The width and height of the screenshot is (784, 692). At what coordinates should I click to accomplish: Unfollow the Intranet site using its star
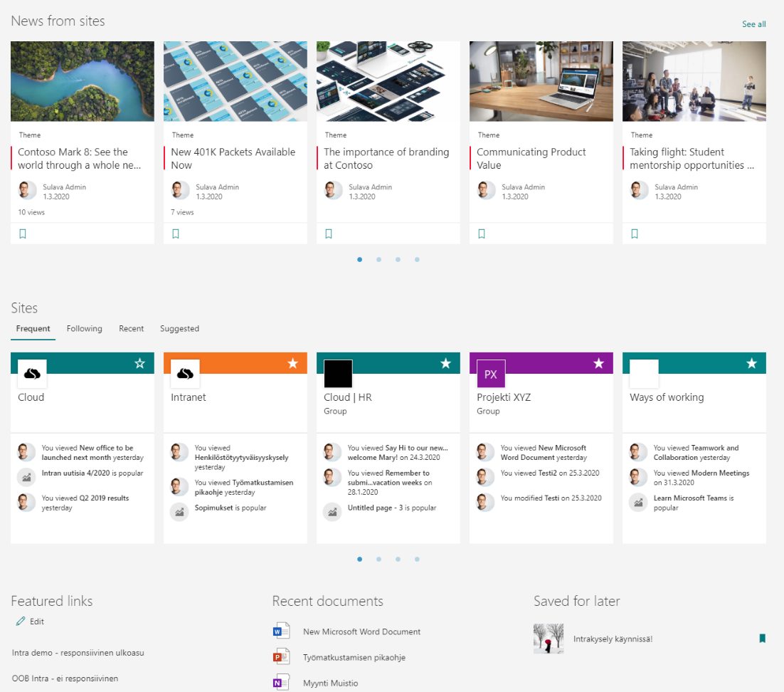(293, 363)
